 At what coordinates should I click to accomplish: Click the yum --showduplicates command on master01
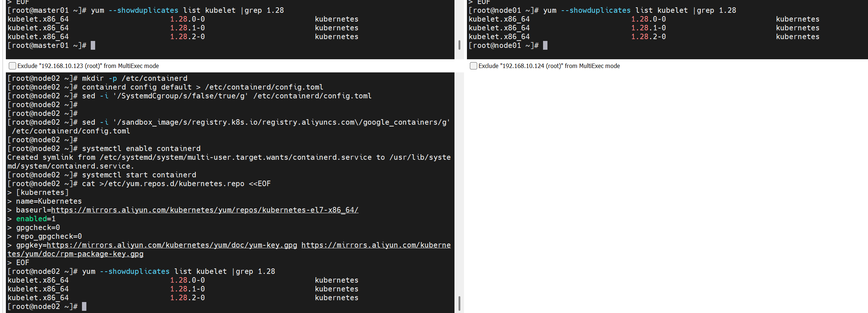click(x=187, y=10)
